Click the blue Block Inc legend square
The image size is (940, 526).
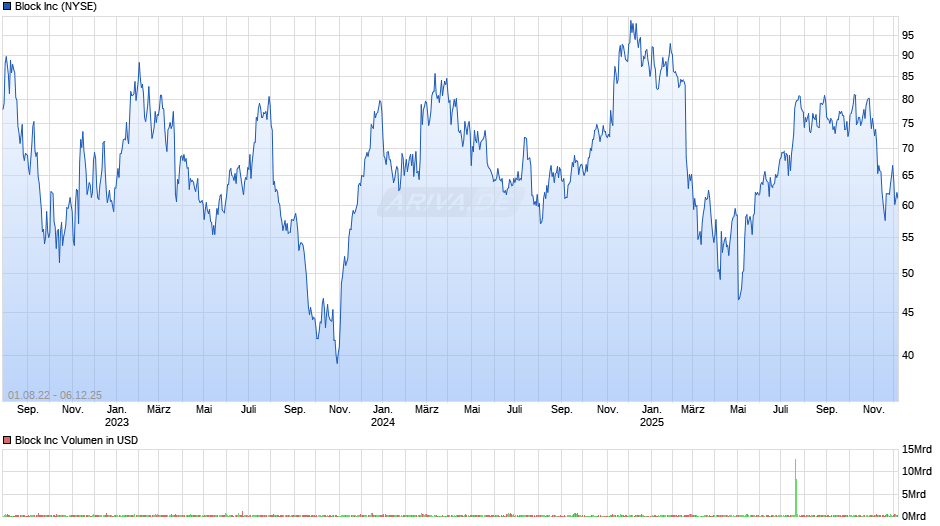pos(7,7)
